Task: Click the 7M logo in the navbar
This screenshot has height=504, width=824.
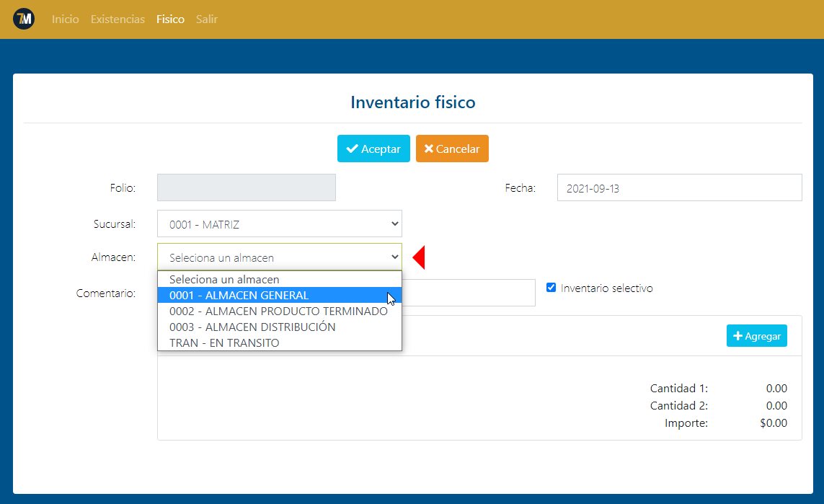Action: coord(25,19)
